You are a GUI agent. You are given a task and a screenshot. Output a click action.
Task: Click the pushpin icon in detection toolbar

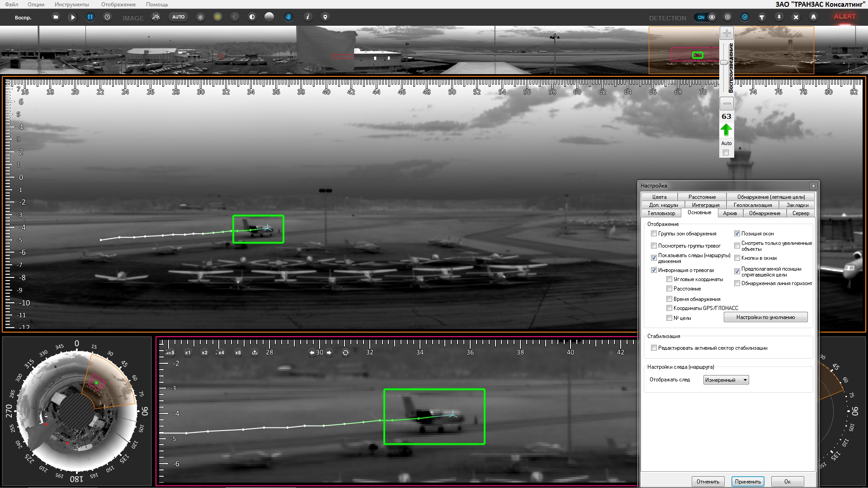coord(779,17)
